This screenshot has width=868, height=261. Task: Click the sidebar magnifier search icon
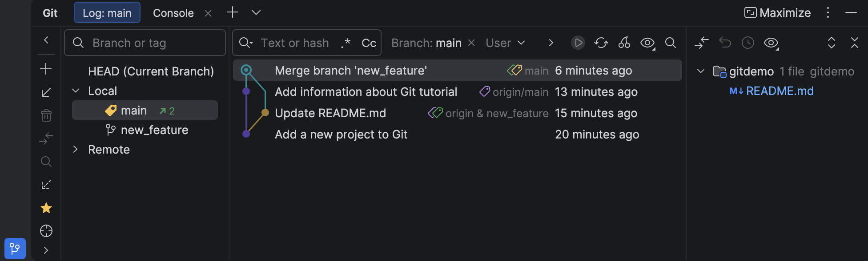click(46, 162)
